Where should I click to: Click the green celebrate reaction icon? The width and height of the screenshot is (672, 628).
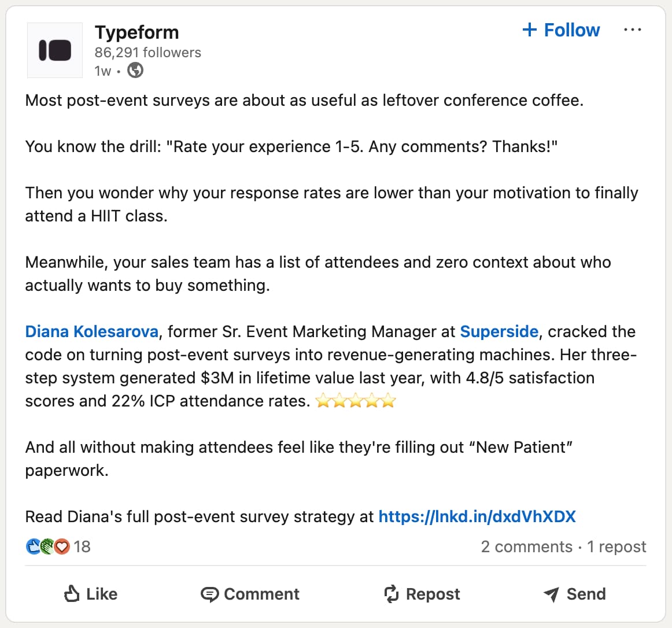[47, 546]
